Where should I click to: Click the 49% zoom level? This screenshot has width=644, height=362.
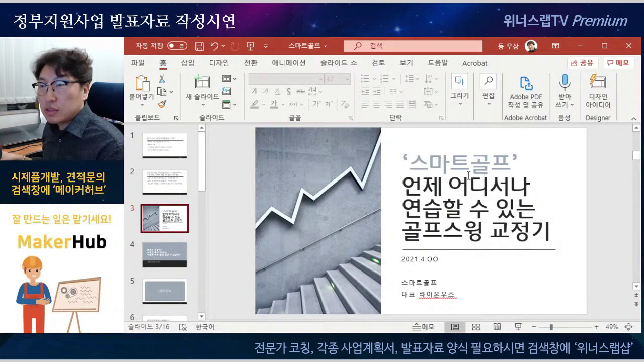[611, 327]
